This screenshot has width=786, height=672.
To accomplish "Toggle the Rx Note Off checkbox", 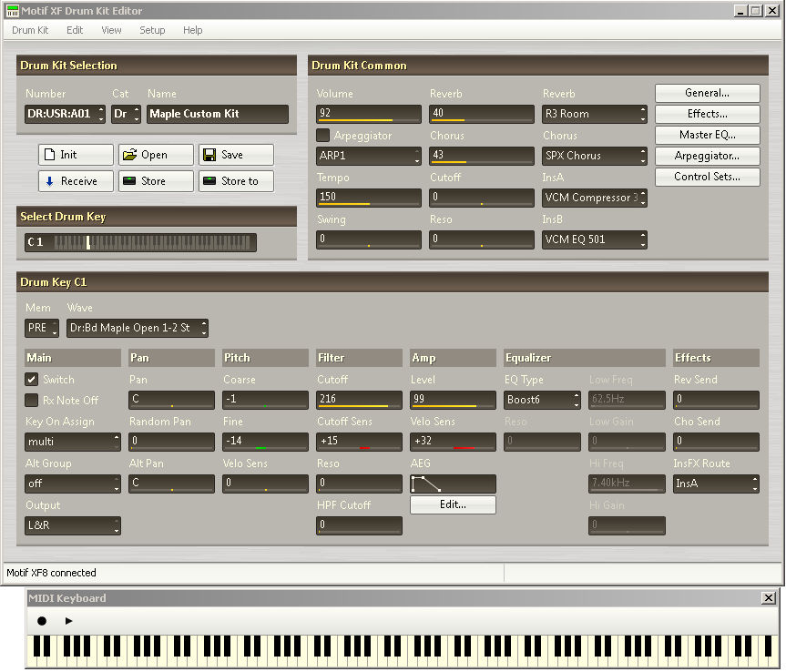I will pos(32,401).
